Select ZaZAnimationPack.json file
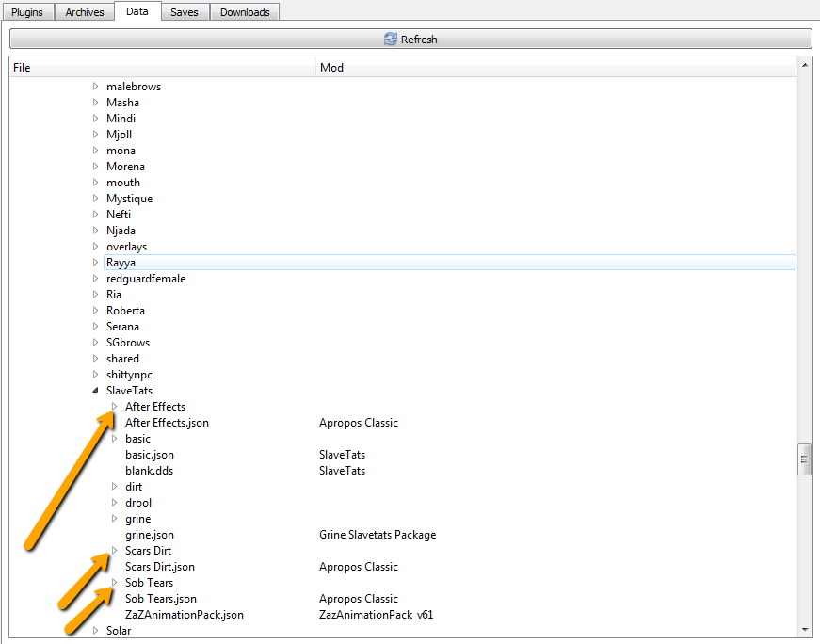 coord(184,615)
